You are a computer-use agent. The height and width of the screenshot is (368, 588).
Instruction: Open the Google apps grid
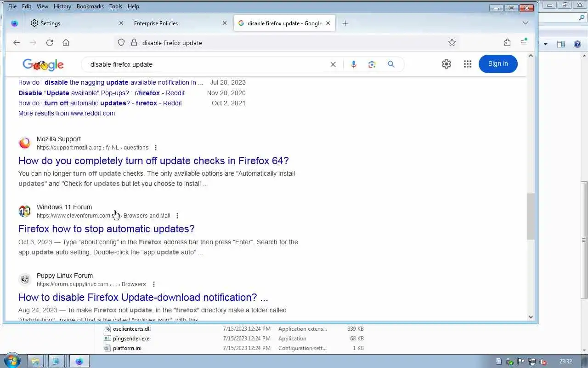tap(468, 64)
